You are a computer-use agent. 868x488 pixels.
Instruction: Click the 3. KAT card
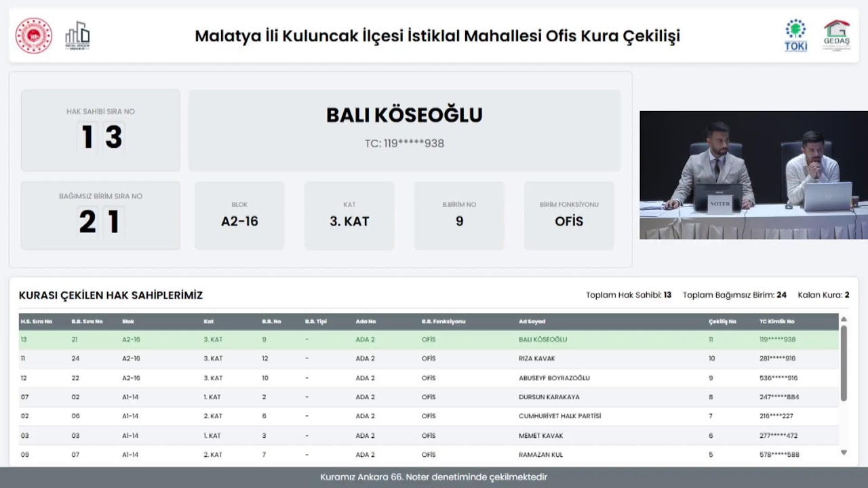pos(349,216)
